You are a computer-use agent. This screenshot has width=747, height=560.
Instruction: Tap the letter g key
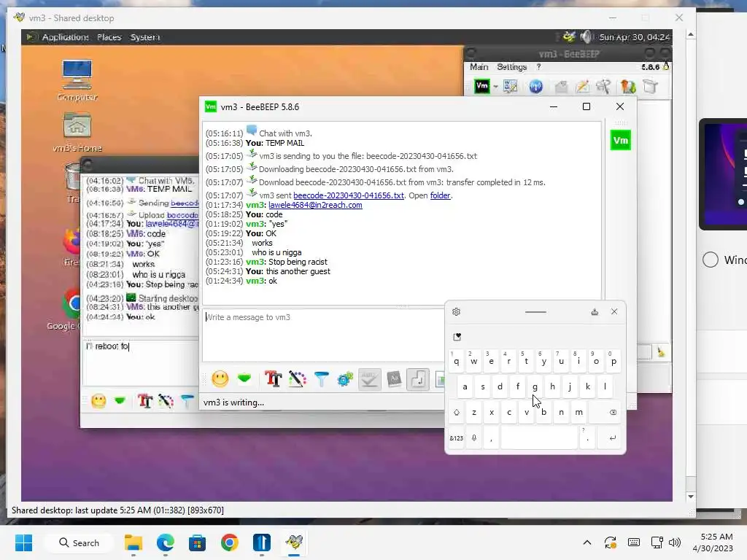pos(535,386)
